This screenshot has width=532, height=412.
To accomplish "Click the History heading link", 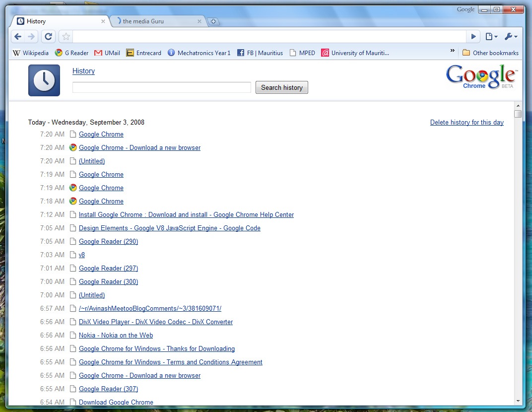I will (83, 71).
